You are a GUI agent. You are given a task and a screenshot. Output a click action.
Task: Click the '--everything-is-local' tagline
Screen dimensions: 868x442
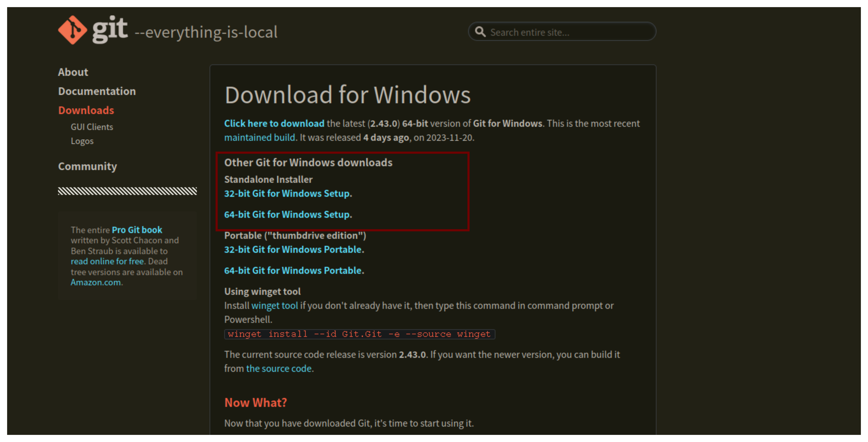point(206,32)
